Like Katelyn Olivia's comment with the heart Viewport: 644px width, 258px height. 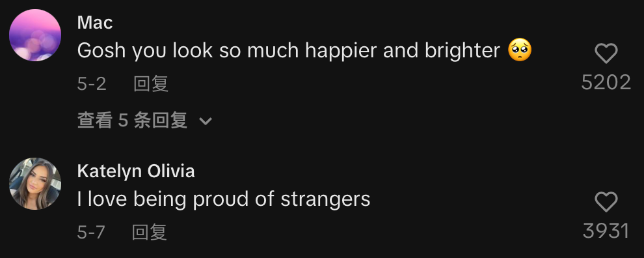606,201
